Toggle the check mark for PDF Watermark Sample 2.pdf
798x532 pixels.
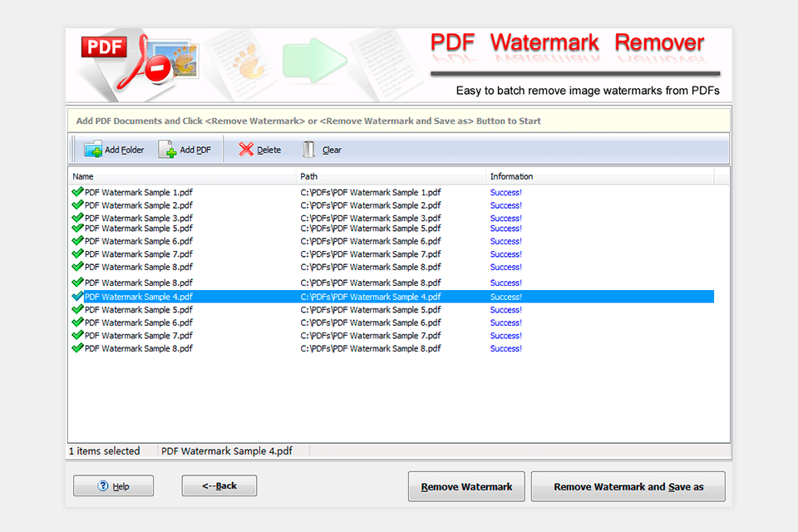click(76, 204)
